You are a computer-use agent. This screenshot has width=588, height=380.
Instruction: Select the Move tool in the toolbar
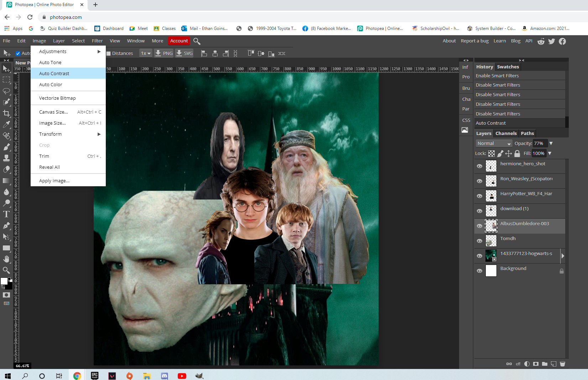tap(6, 68)
